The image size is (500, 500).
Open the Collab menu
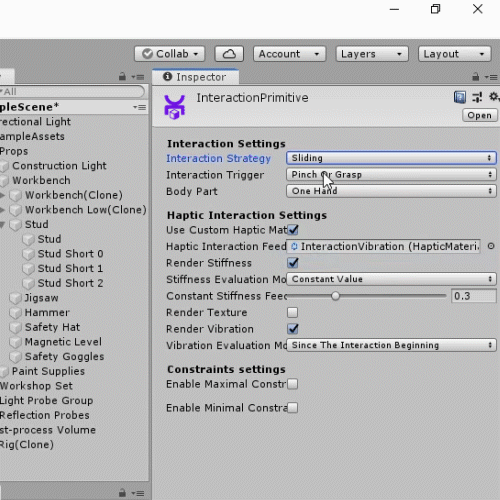click(x=170, y=54)
